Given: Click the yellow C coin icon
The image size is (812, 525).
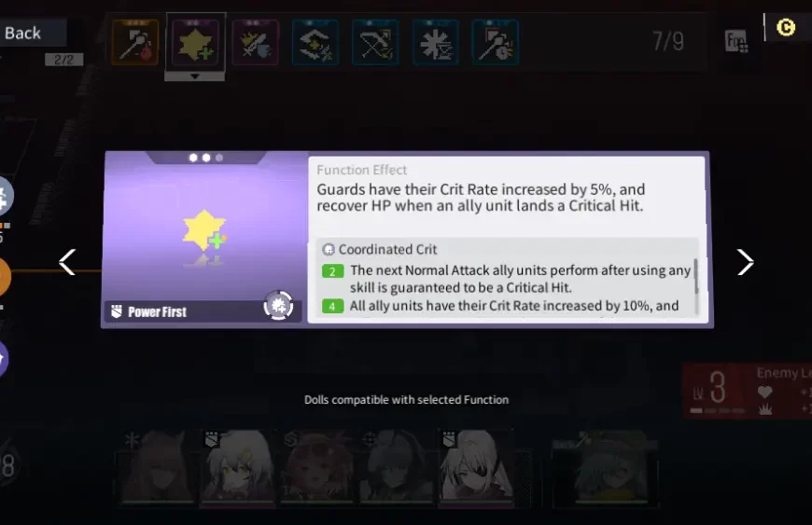Looking at the screenshot, I should click(786, 27).
